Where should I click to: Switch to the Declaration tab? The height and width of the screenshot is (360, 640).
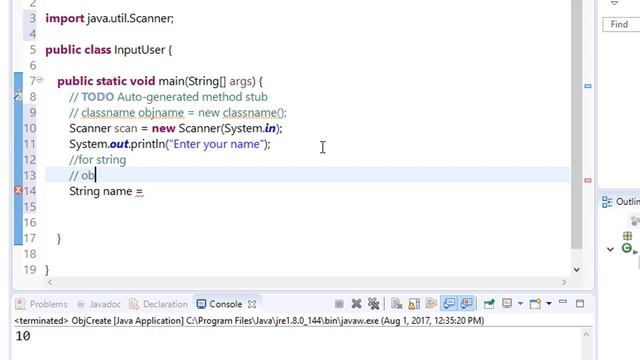(x=158, y=304)
